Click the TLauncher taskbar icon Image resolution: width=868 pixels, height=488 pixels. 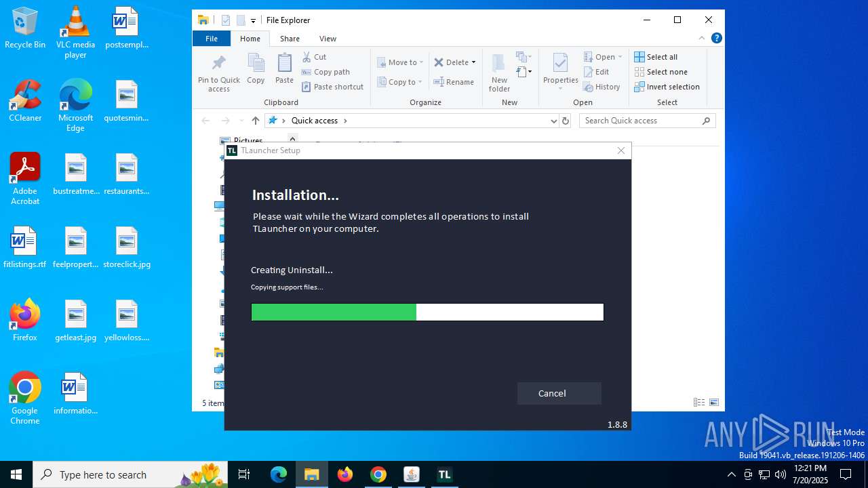444,474
